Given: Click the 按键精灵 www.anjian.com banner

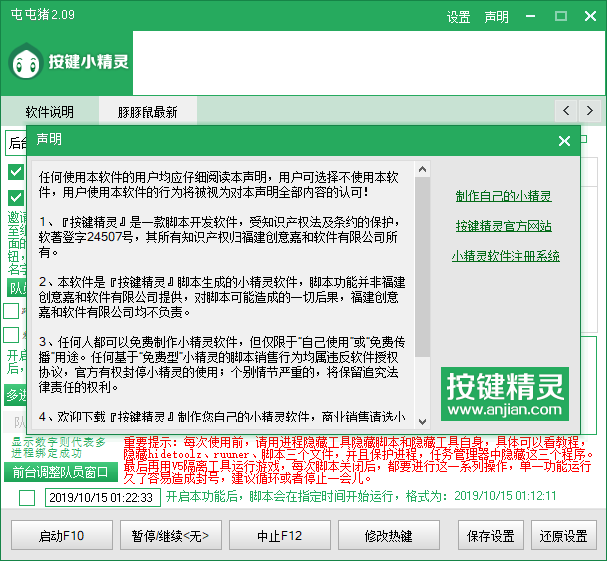Looking at the screenshot, I should coord(504,394).
